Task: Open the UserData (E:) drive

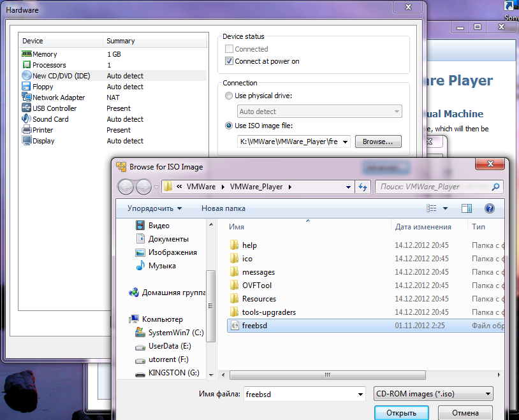Action: click(163, 346)
